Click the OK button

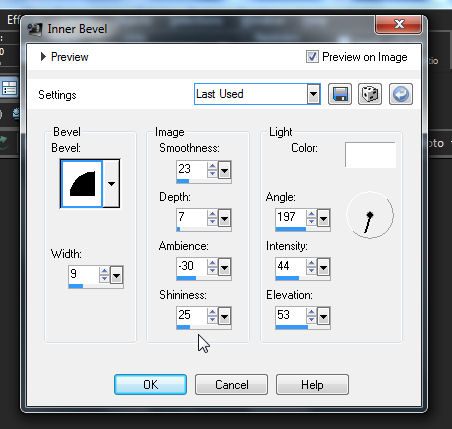click(150, 385)
